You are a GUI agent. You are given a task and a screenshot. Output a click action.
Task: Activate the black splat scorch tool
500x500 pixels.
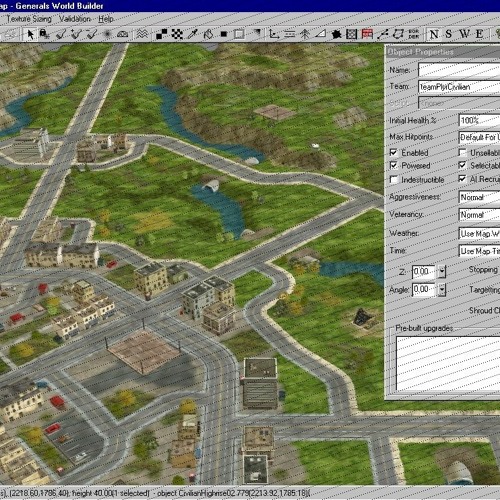(x=336, y=34)
